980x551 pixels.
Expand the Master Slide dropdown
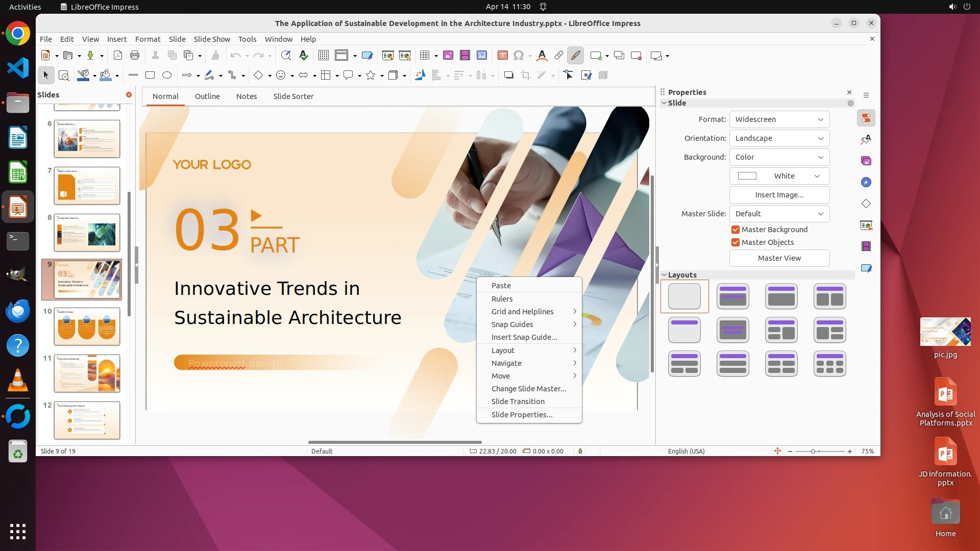point(779,214)
